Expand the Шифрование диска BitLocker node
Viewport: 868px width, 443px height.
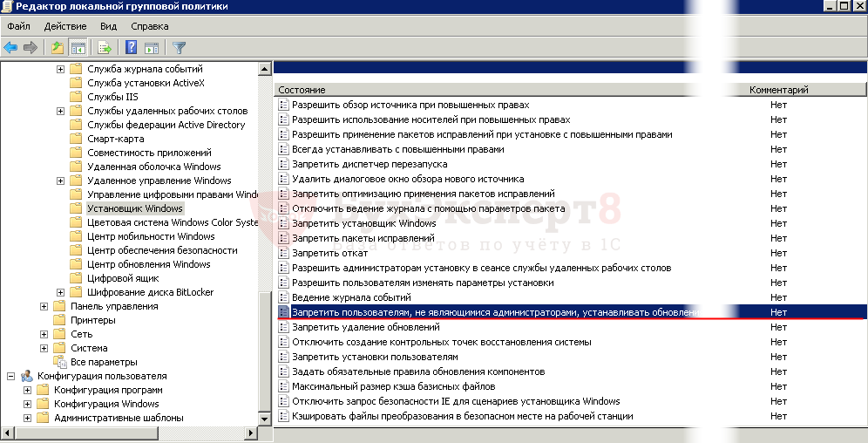click(60, 292)
